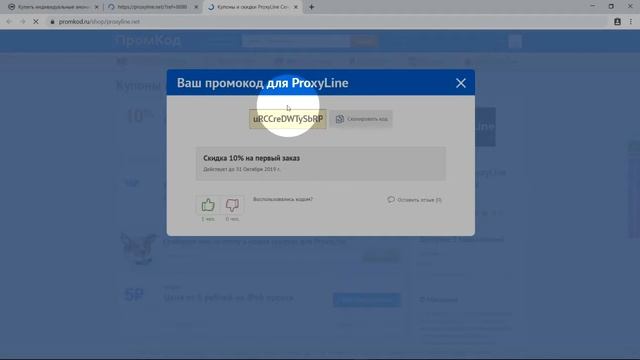The image size is (640, 360).
Task: Click the ПромКод site logo
Action: [x=148, y=40]
